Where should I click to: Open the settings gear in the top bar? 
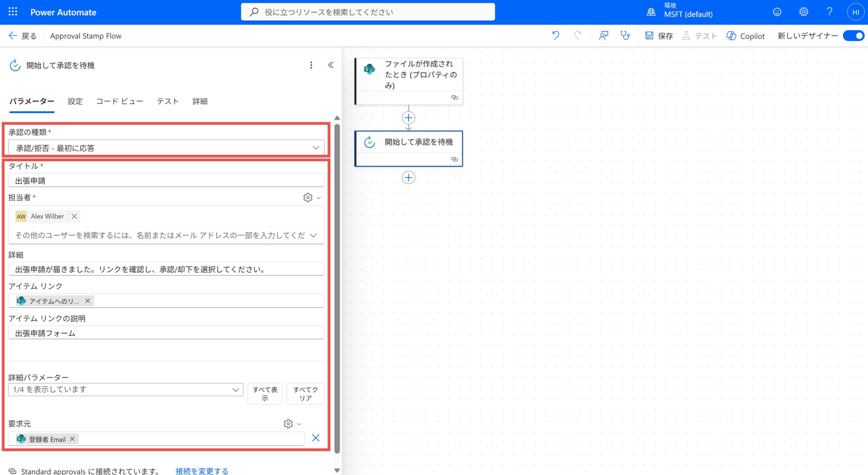point(803,12)
